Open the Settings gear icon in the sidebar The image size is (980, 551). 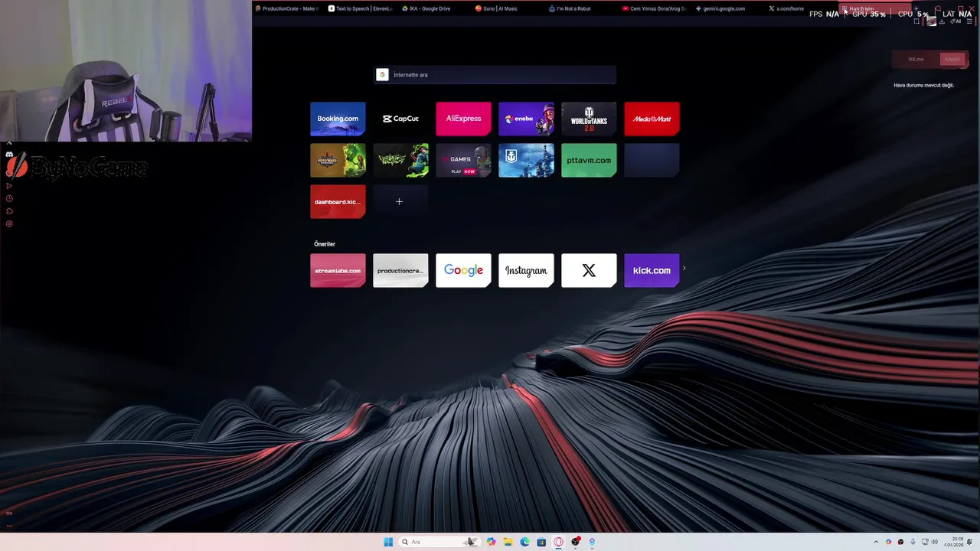point(9,224)
